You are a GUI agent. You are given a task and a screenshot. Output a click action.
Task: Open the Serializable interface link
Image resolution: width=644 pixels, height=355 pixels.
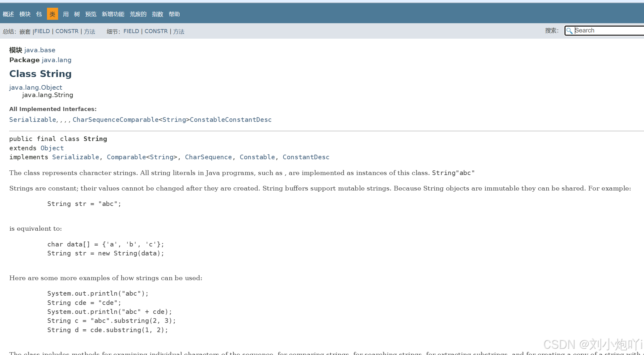click(x=76, y=157)
